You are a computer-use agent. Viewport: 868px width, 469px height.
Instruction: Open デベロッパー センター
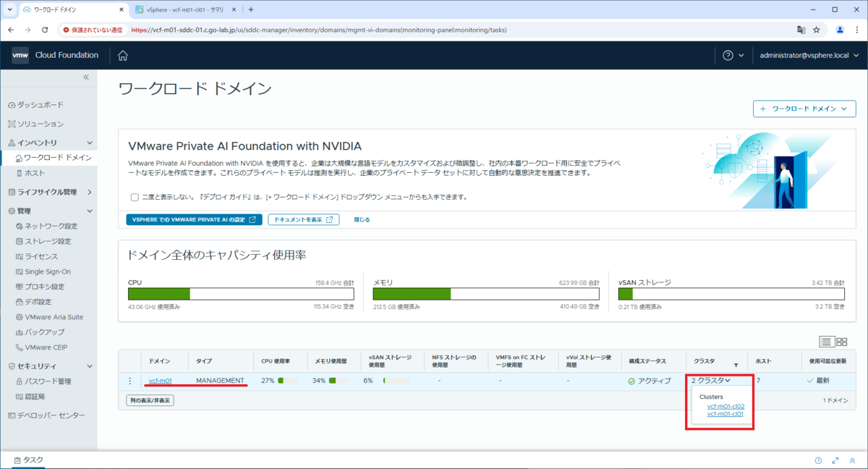(46, 415)
